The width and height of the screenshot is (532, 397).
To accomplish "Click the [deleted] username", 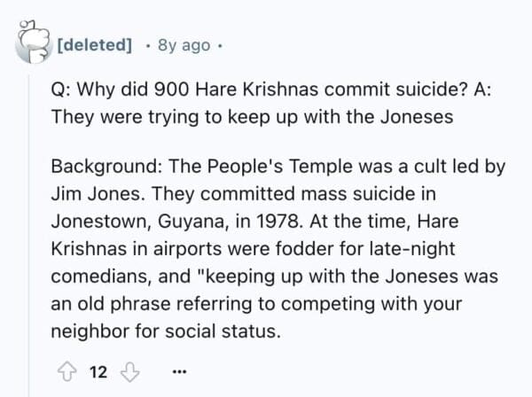I will [95, 43].
